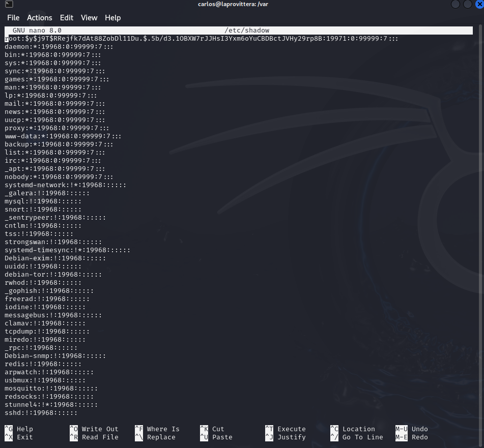
Task: Click the M-E Redo shortcut
Action: tap(411, 437)
